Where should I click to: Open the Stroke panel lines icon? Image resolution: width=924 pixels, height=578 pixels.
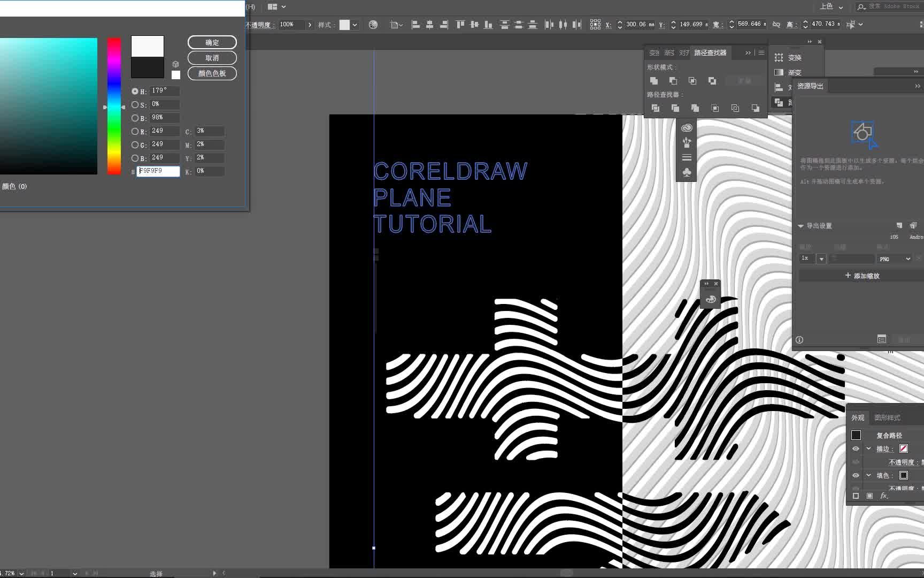pyautogui.click(x=687, y=157)
